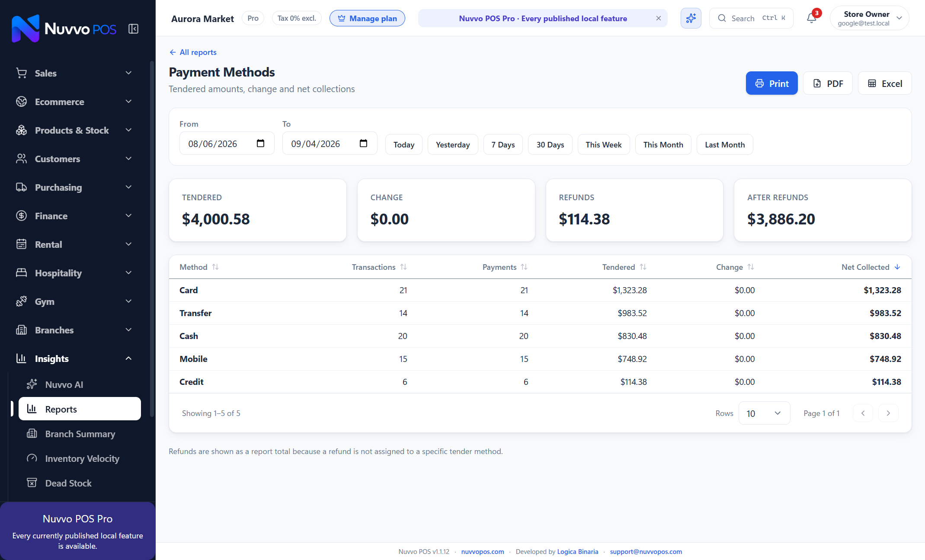The height and width of the screenshot is (560, 925).
Task: Expand the Products & Stock chevron
Action: [x=128, y=130]
